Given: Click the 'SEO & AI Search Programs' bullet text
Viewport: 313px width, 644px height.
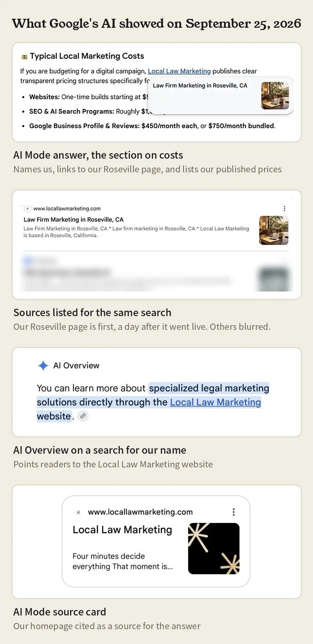Looking at the screenshot, I should [89, 111].
